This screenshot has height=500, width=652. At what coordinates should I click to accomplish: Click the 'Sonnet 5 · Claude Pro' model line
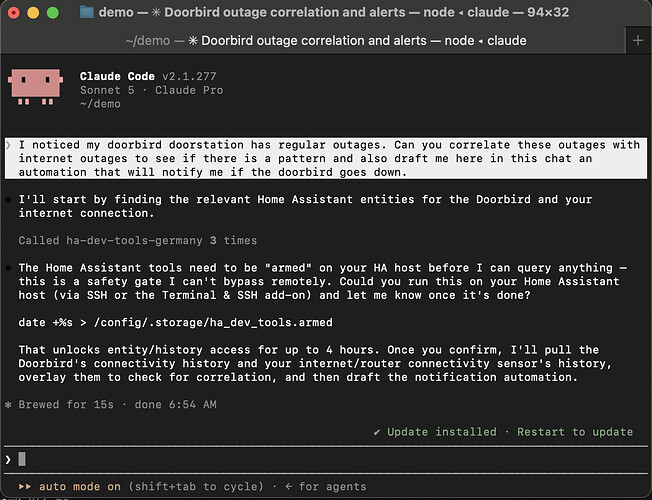[151, 90]
